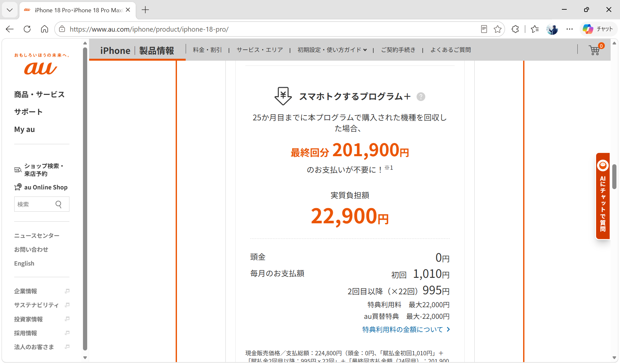Click 法人のお客さま link
Screen dimensions: 620x364
coord(34,347)
